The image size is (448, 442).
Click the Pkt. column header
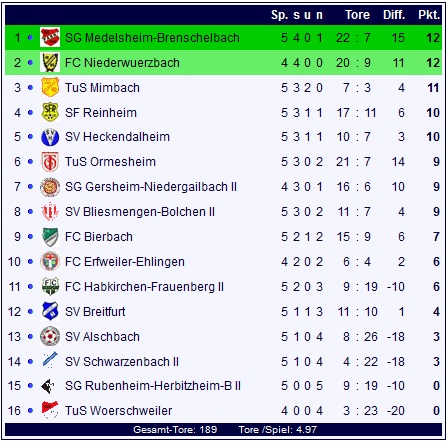[429, 15]
